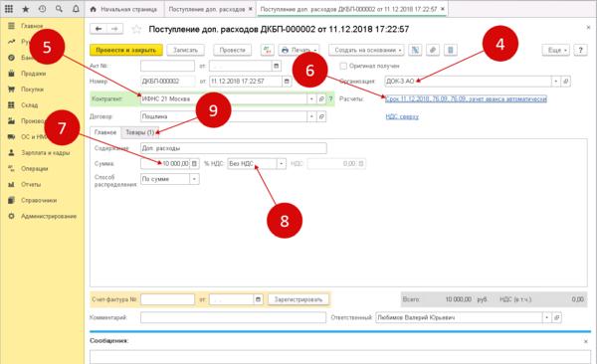597x364 pixels.
Task: Click the Зарегистрировать invoice button
Action: pyautogui.click(x=298, y=299)
